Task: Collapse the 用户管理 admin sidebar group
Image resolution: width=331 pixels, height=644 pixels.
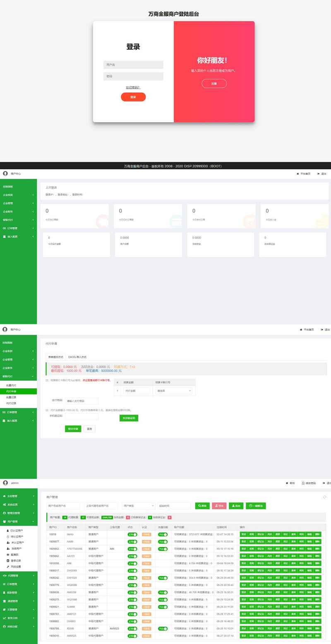Action: tap(18, 521)
